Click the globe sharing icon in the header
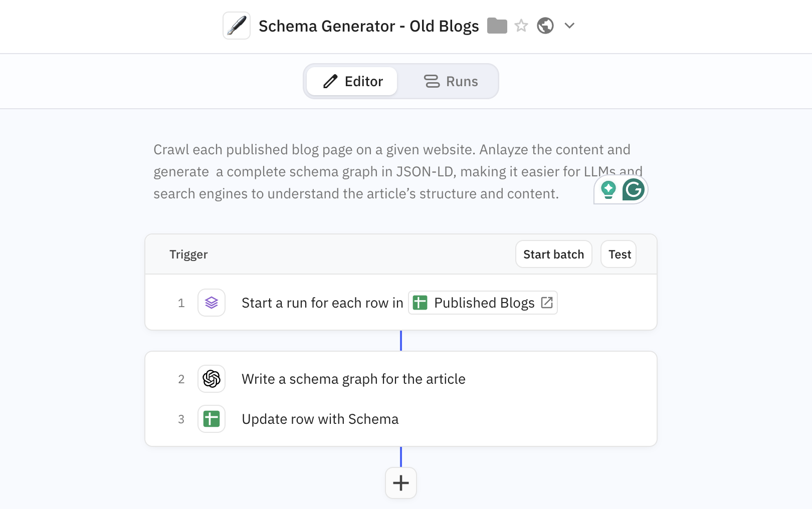 [545, 25]
